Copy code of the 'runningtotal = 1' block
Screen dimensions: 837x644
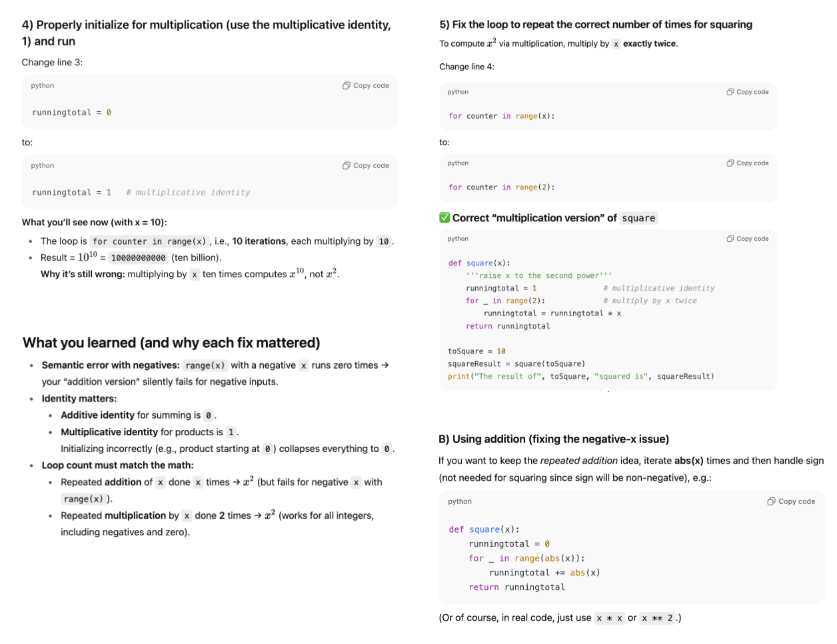(366, 165)
